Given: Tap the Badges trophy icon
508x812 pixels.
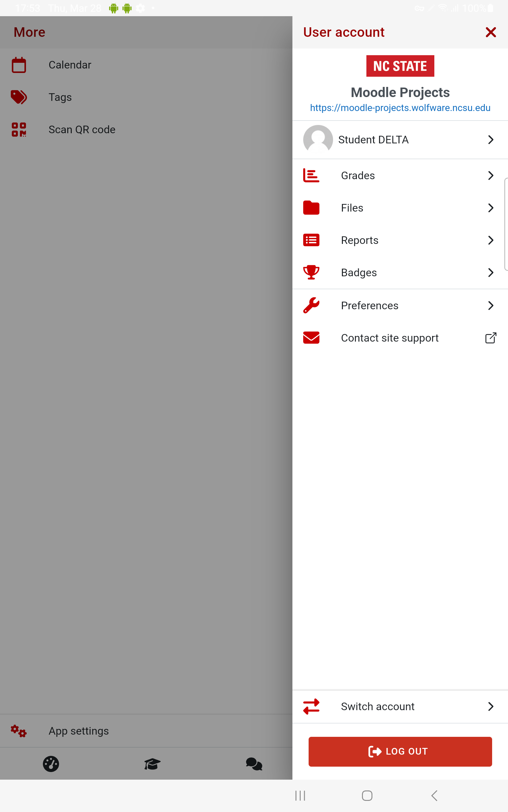Looking at the screenshot, I should click(x=311, y=272).
